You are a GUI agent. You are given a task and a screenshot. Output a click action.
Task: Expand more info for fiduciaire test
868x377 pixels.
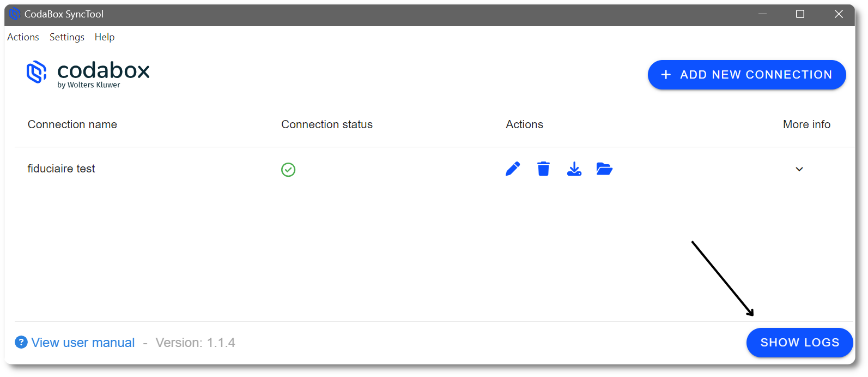(799, 169)
